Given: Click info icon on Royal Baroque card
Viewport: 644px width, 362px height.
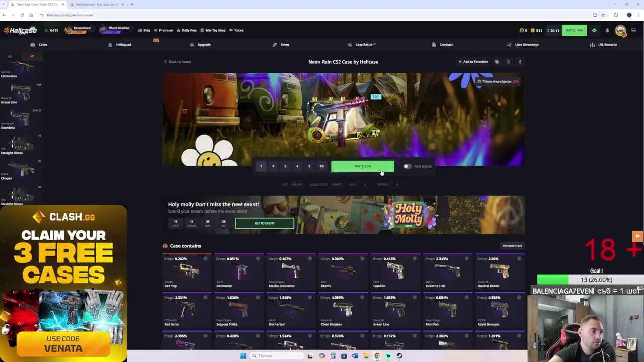Looking at the screenshot, I should click(519, 298).
